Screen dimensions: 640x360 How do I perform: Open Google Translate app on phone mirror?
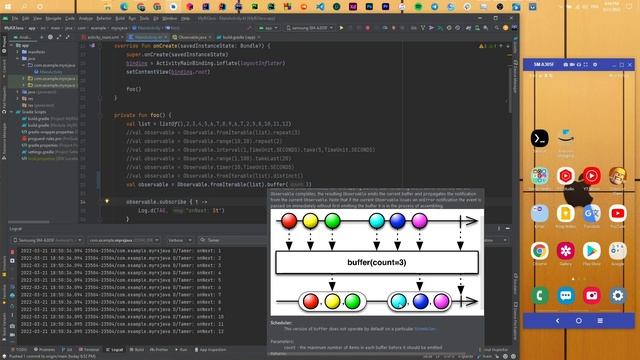click(x=592, y=213)
